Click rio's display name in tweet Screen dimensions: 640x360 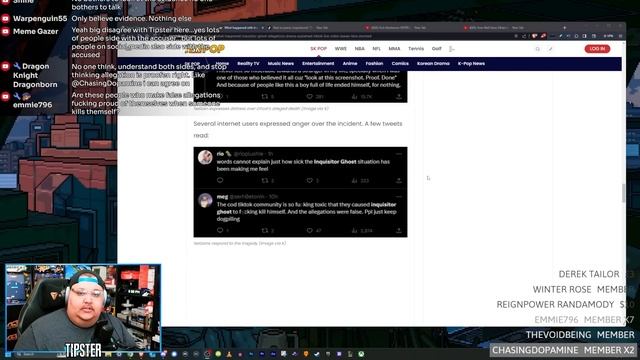[220, 154]
